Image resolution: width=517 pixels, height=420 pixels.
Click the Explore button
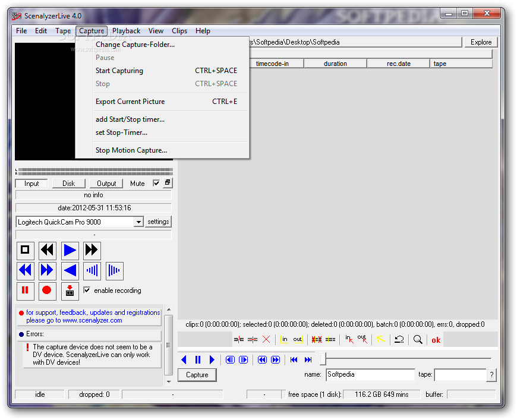(x=481, y=42)
